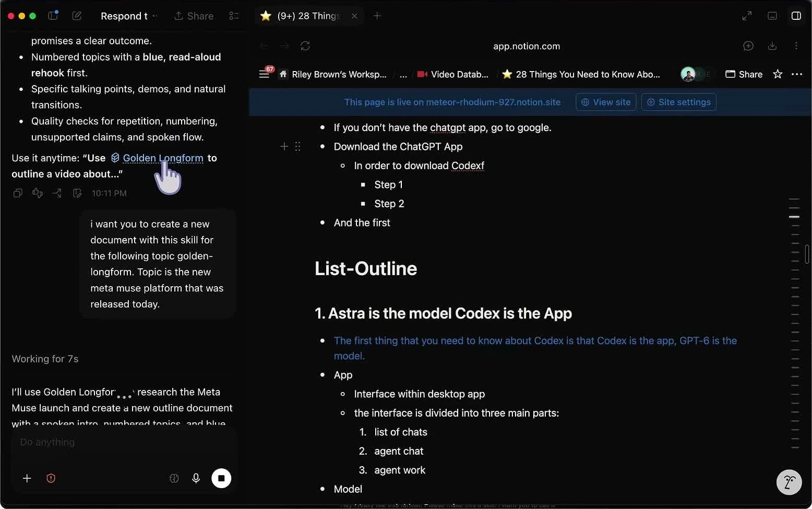The height and width of the screenshot is (509, 812).
Task: Stop the running response with the stop button
Action: (x=221, y=478)
